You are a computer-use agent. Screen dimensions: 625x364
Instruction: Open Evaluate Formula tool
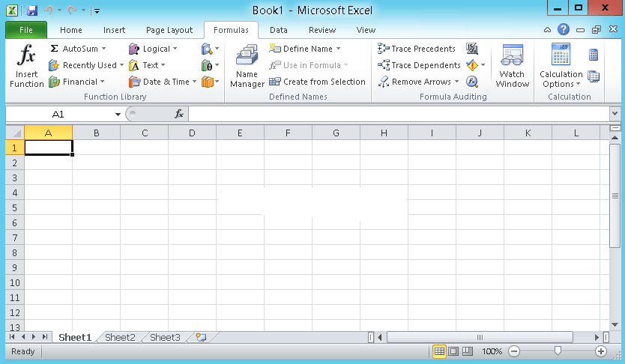[472, 82]
